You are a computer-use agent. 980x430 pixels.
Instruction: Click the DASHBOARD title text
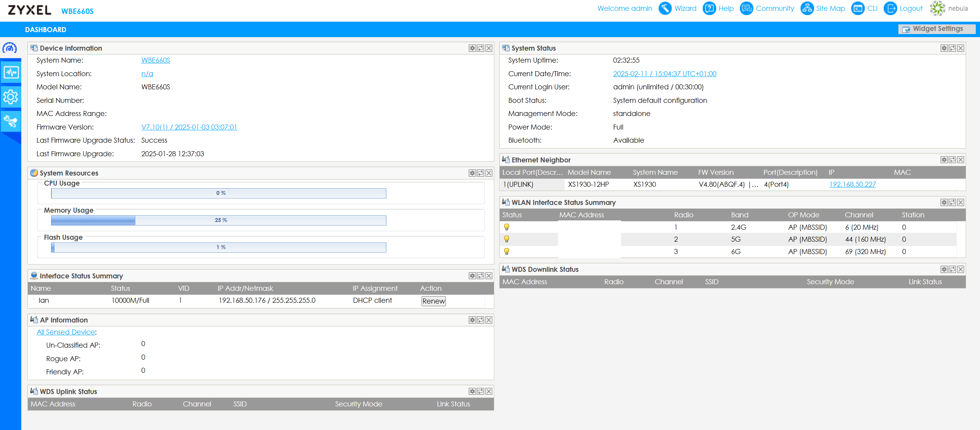46,30
